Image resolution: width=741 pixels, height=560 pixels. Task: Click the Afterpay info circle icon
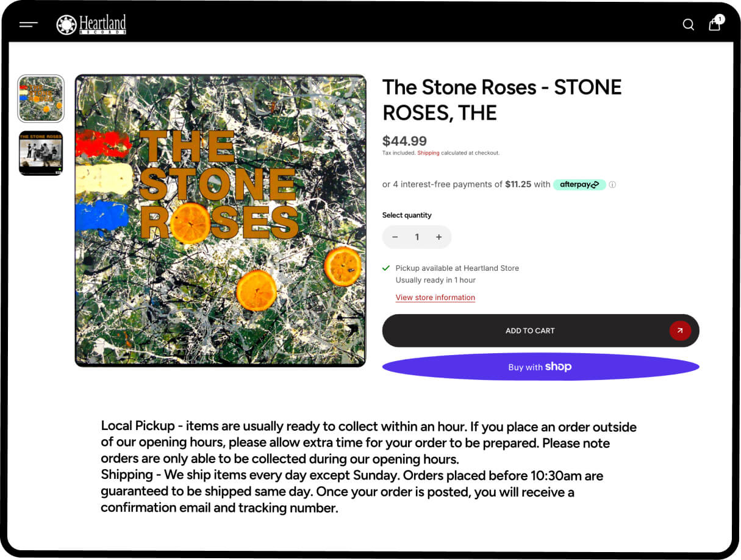pyautogui.click(x=612, y=185)
